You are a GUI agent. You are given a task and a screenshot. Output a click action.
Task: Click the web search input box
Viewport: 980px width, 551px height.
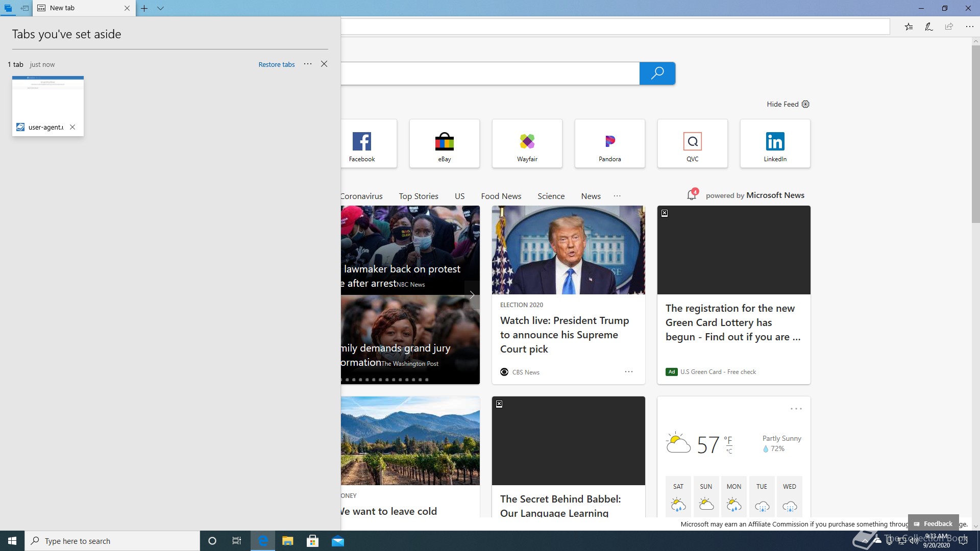(x=490, y=73)
